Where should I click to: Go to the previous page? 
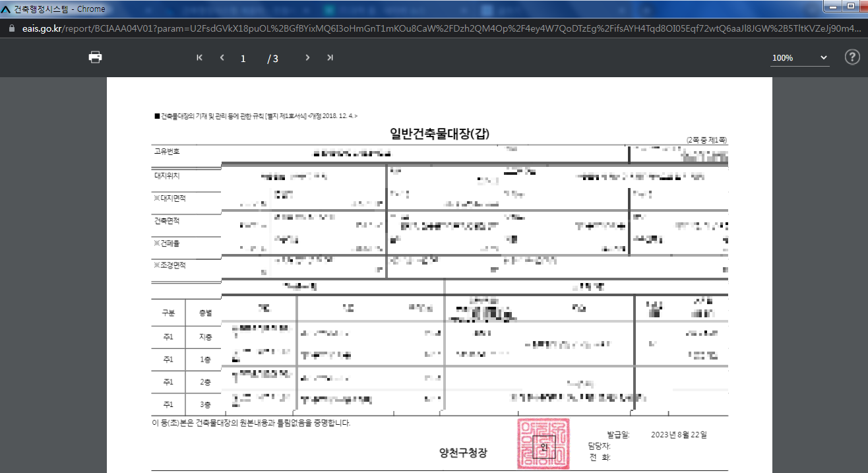click(222, 57)
